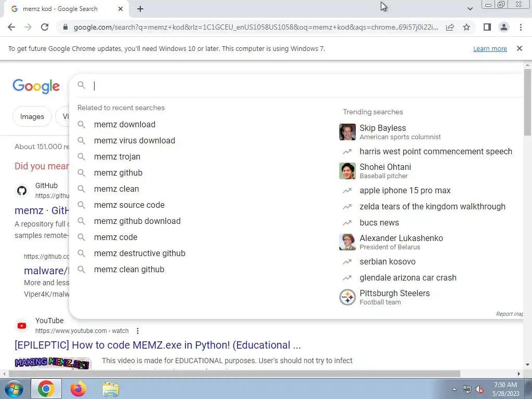The height and width of the screenshot is (399, 532).
Task: Click the share page icon in the address bar
Action: pyautogui.click(x=450, y=27)
